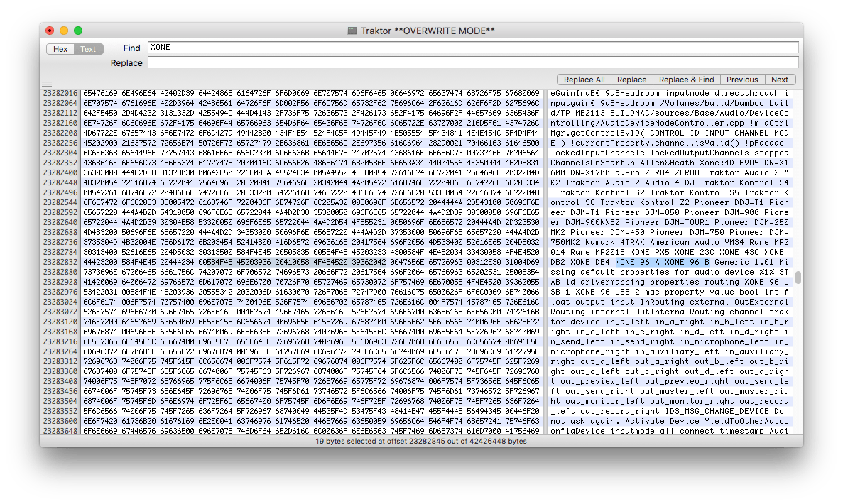Click the text row 'ssing default properties for audio device'

(x=669, y=273)
